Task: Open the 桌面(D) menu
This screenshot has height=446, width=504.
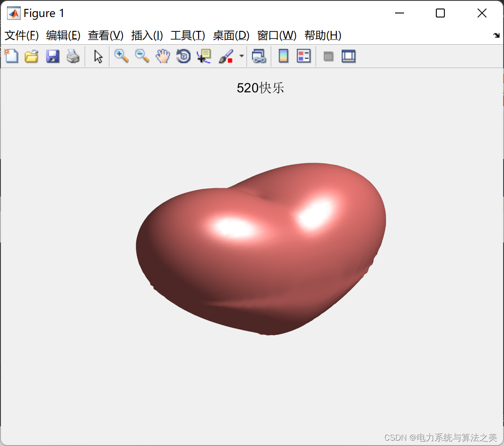Action: tap(231, 35)
